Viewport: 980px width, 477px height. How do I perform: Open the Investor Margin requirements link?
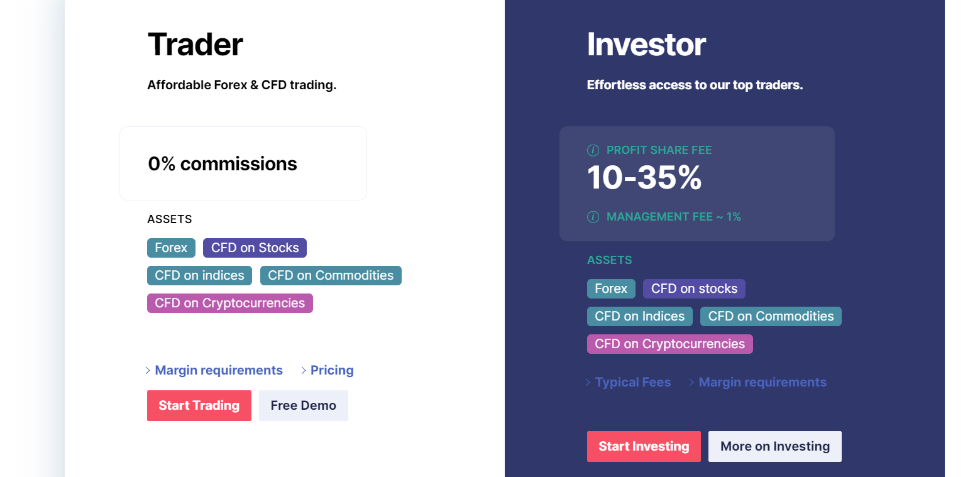tap(762, 382)
